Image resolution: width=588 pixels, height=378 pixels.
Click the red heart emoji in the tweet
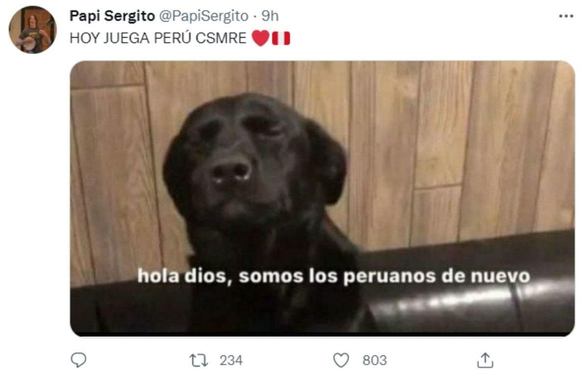tap(260, 38)
